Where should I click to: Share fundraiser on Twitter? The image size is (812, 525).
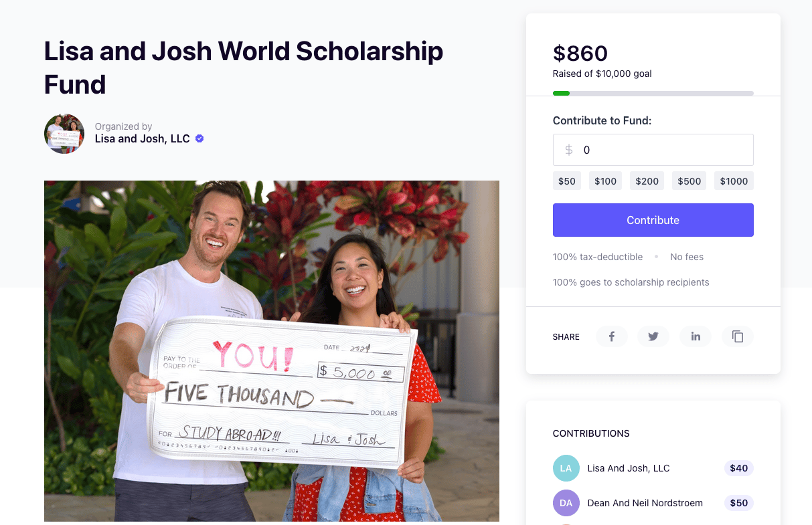pos(653,336)
